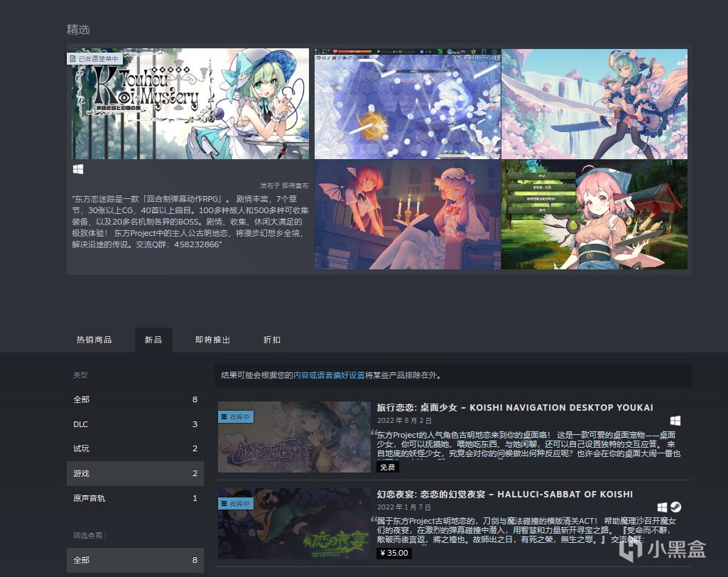728x577 pixels.
Task: View the blue danmaku gameplay screenshot
Action: [x=408, y=104]
